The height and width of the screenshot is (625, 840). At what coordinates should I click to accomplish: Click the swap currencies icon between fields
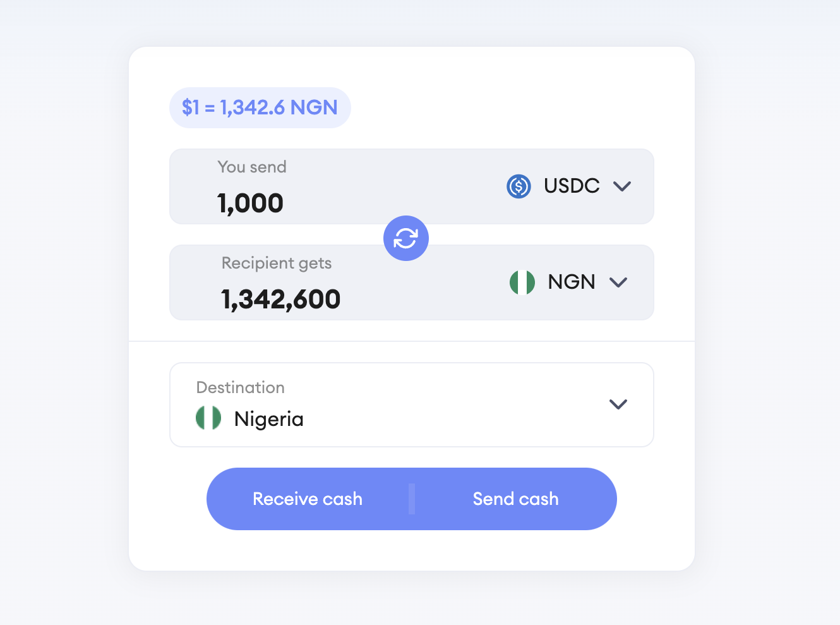point(406,238)
